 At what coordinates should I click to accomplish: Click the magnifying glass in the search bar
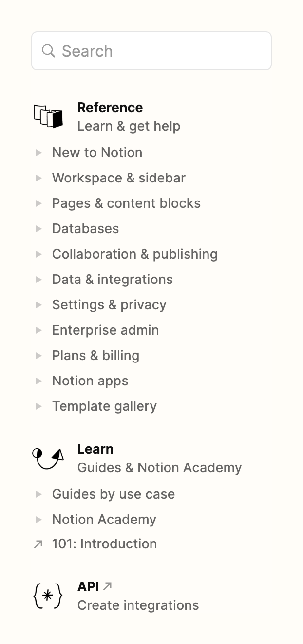[x=49, y=51]
